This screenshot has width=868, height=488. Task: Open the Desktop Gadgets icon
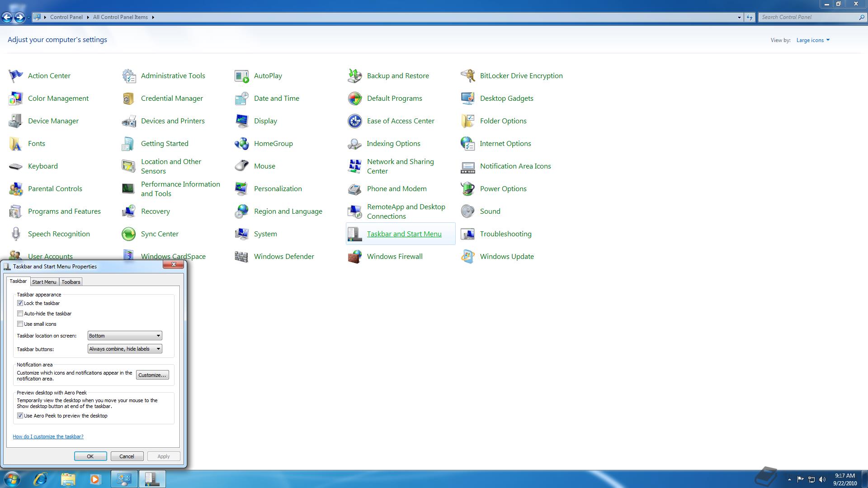click(x=468, y=99)
